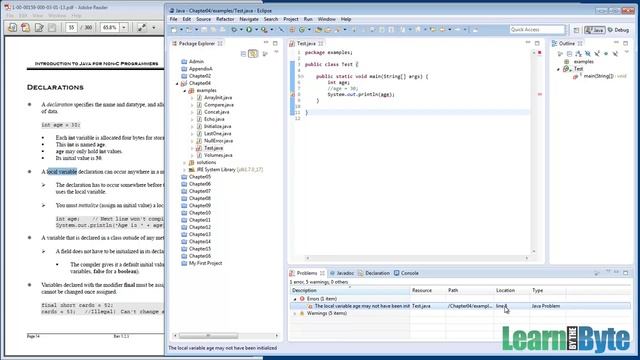Expand the Warnings (5 items) group

pos(295,313)
